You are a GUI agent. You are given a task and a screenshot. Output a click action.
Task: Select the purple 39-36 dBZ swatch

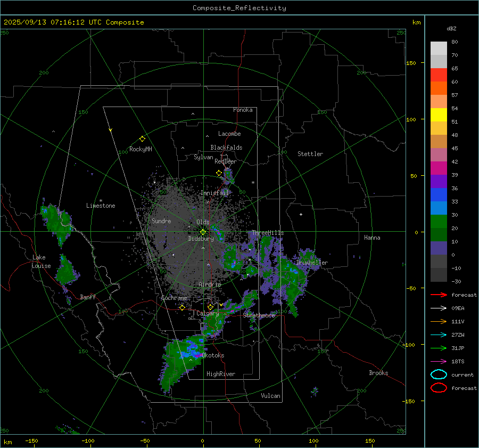click(x=439, y=182)
